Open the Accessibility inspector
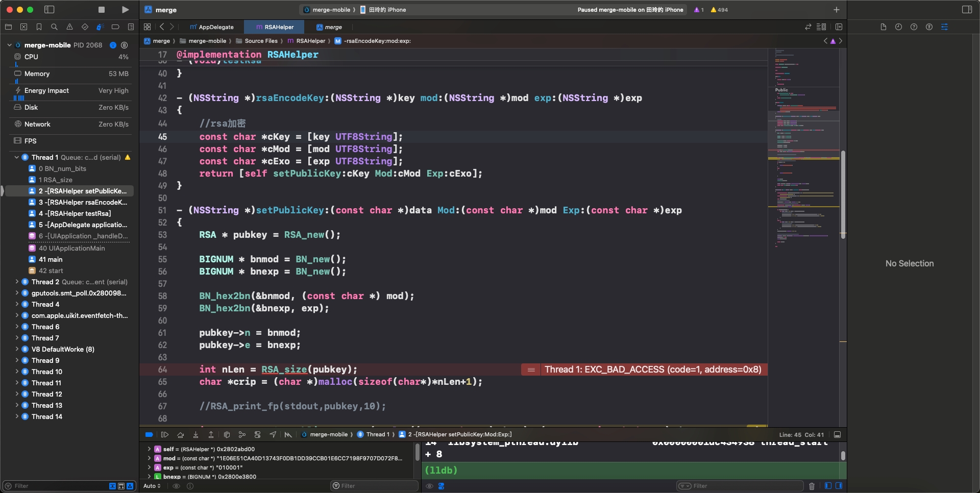980x493 pixels. (929, 27)
